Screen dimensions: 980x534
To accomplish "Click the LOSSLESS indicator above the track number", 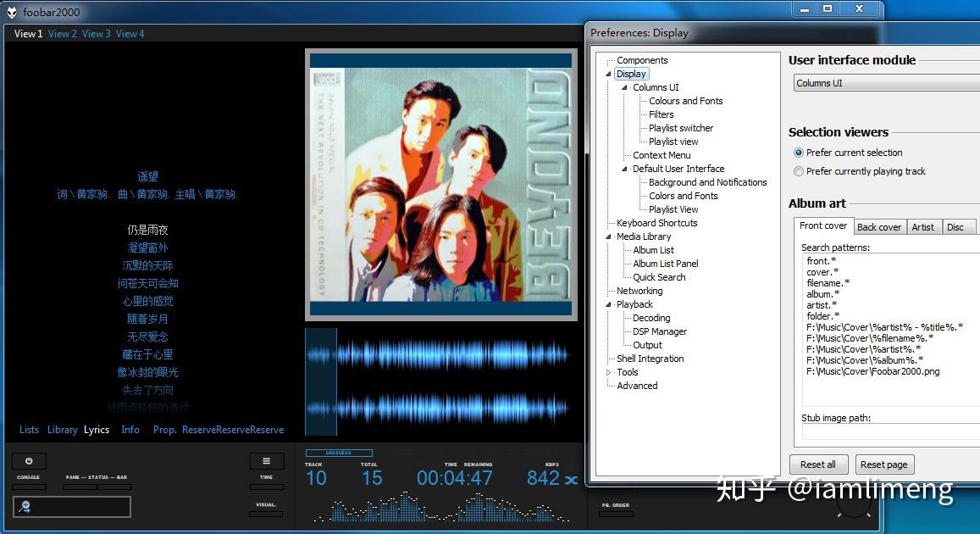I will pyautogui.click(x=338, y=453).
